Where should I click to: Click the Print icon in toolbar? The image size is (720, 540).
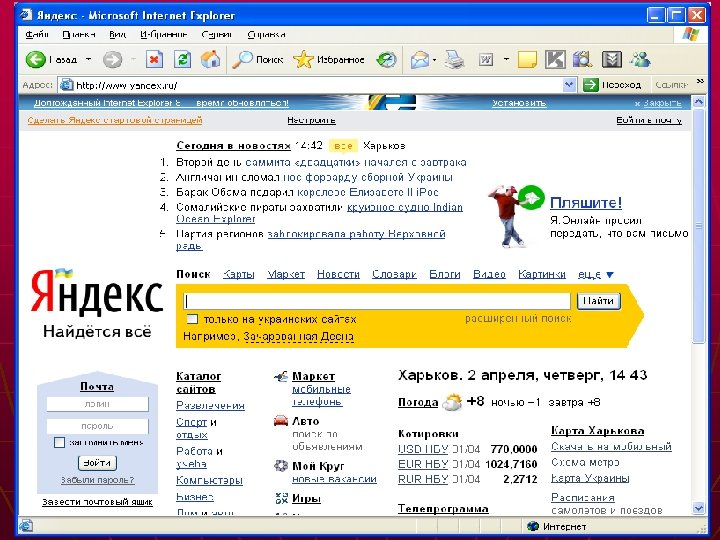click(x=455, y=60)
